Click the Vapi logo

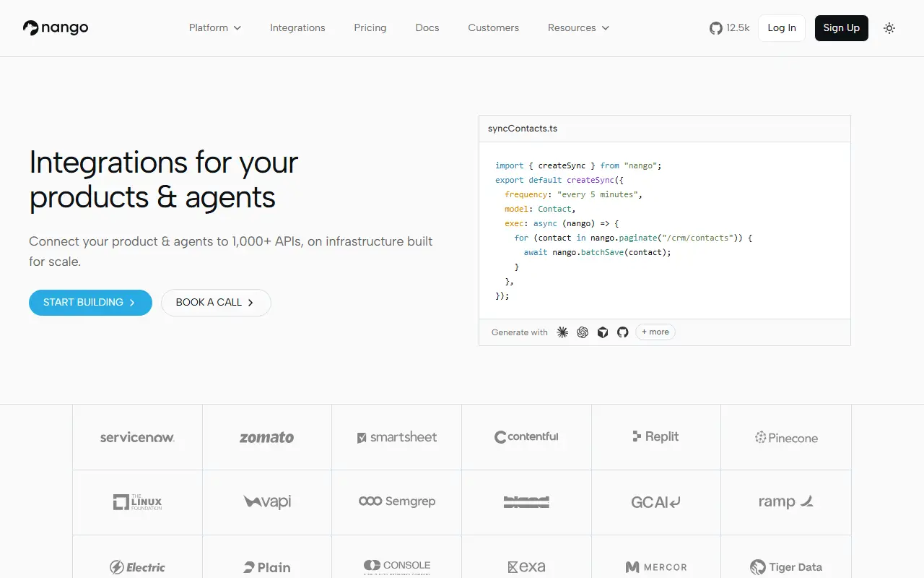pyautogui.click(x=267, y=501)
